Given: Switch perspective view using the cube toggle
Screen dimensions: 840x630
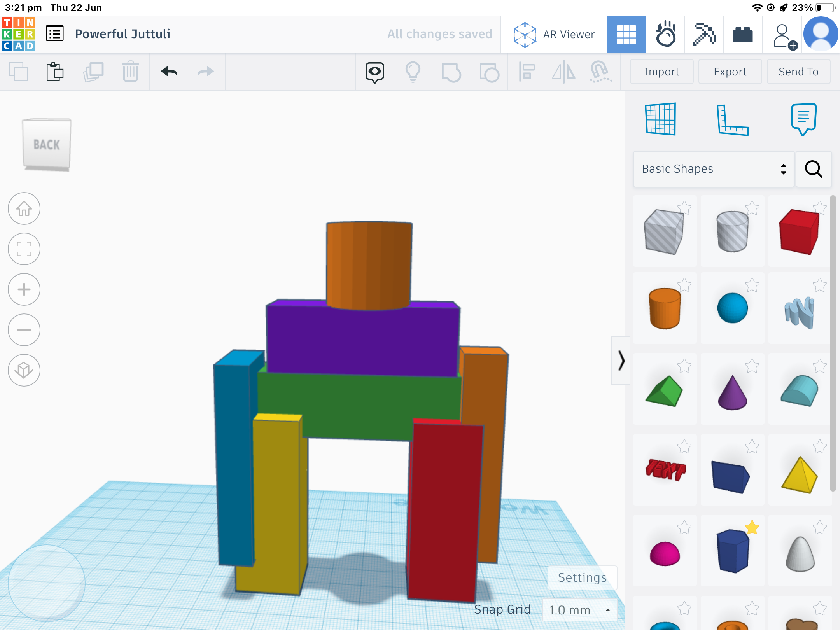Looking at the screenshot, I should (24, 370).
